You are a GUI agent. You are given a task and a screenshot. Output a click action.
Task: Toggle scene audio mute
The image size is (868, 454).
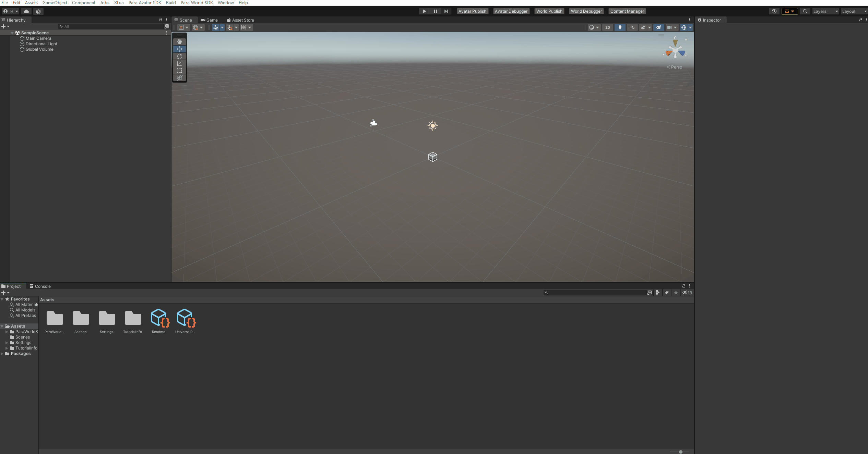632,27
